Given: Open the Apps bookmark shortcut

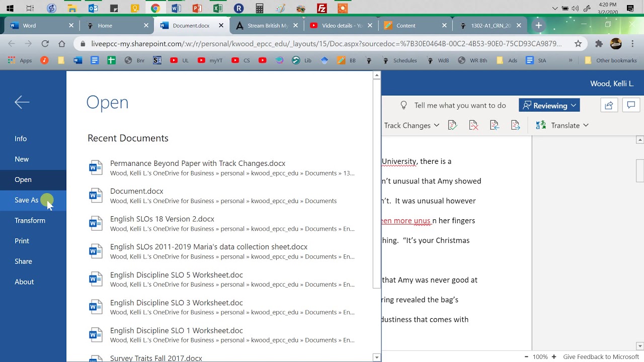Looking at the screenshot, I should [x=20, y=60].
